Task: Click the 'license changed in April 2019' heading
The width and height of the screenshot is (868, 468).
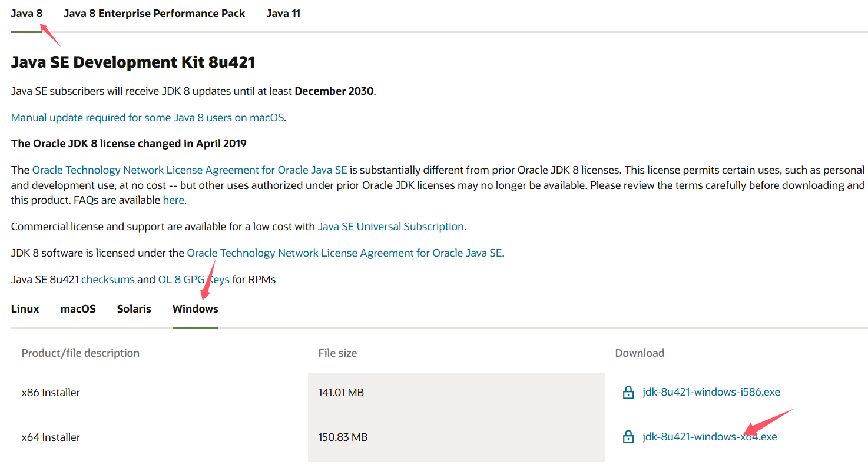Action: pyautogui.click(x=129, y=144)
